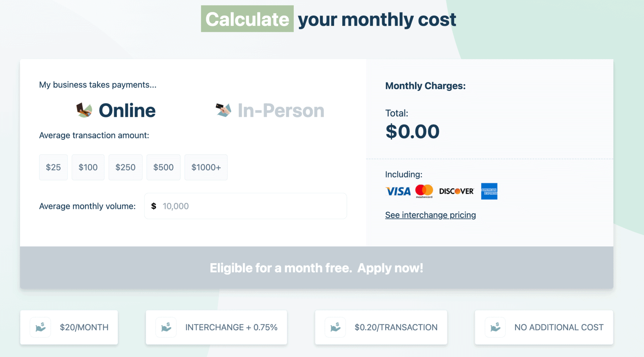Click the Mastercard logo

pyautogui.click(x=424, y=191)
